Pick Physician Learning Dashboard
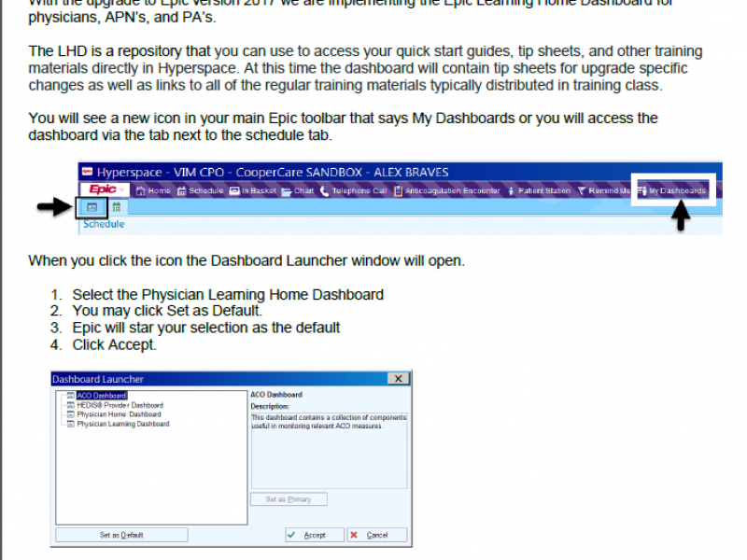This screenshot has height=560, width=747. coord(122,424)
